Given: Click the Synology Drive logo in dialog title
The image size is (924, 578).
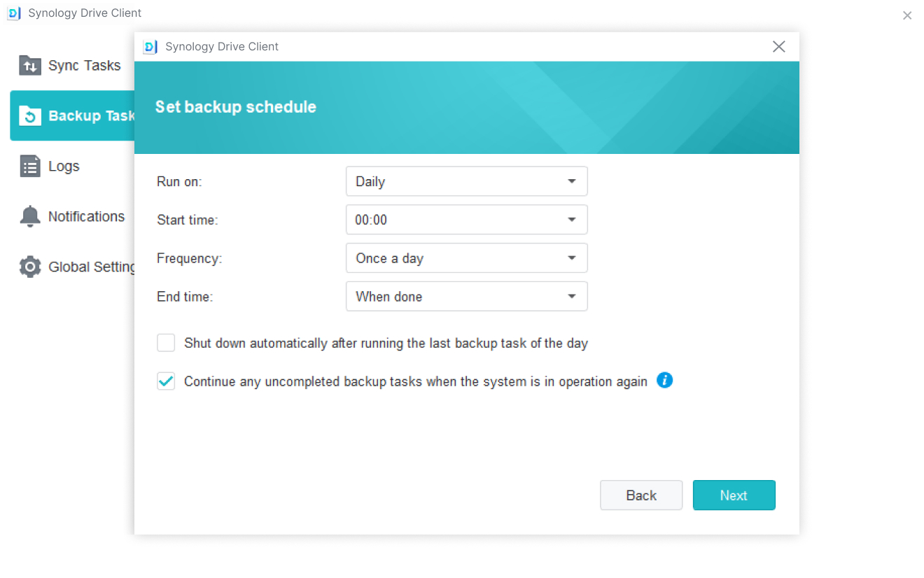Looking at the screenshot, I should point(150,47).
